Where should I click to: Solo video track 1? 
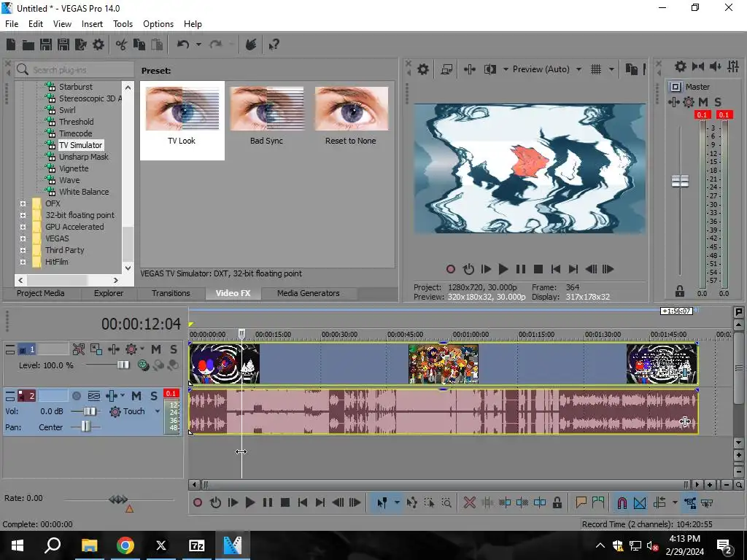pos(174,349)
